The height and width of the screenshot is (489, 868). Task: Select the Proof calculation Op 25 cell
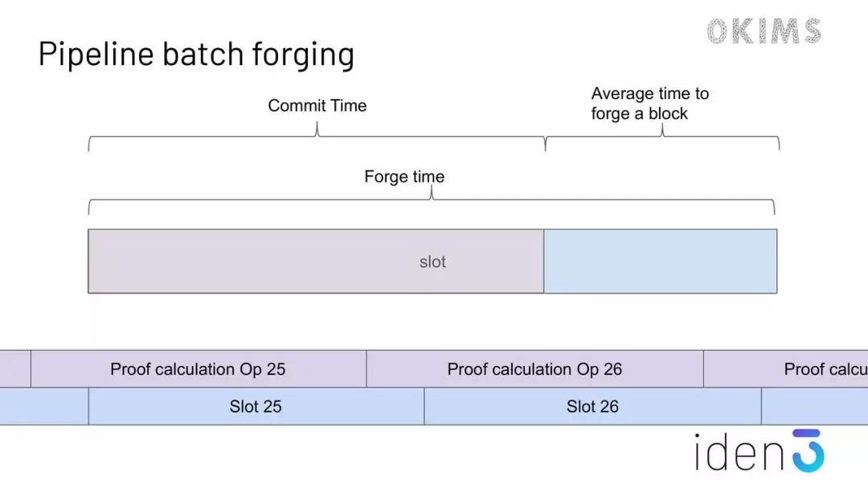[199, 369]
